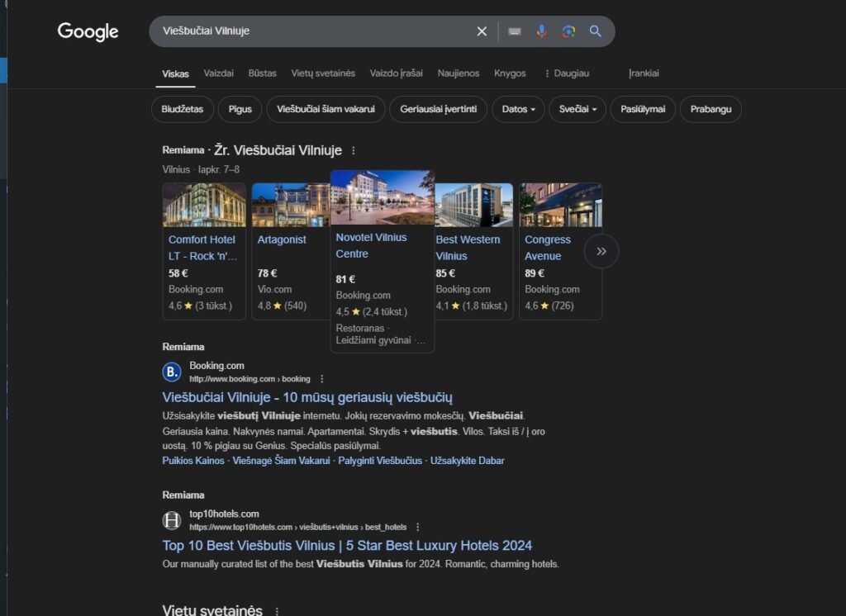The image size is (846, 616).
Task: Open the Congress Avenue link
Action: coord(548,248)
